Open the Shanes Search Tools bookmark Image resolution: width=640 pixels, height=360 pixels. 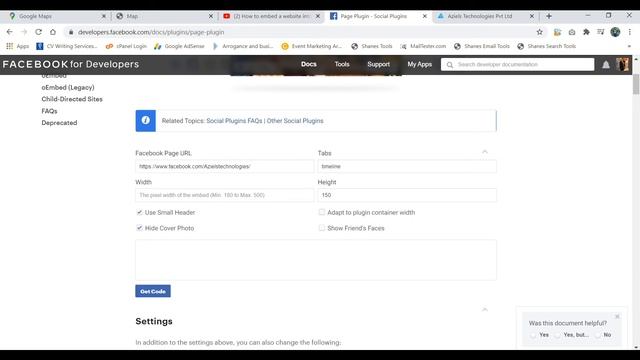(x=547, y=46)
